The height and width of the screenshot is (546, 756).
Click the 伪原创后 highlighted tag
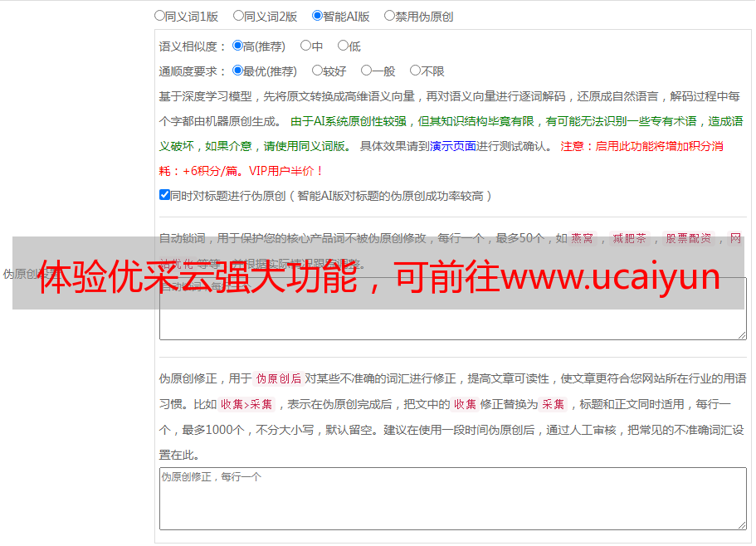[279, 378]
